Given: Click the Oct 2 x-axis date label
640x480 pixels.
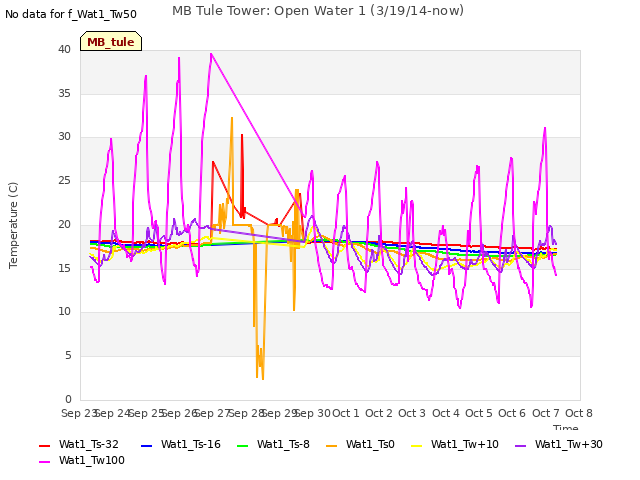Looking at the screenshot, I should click(379, 413).
